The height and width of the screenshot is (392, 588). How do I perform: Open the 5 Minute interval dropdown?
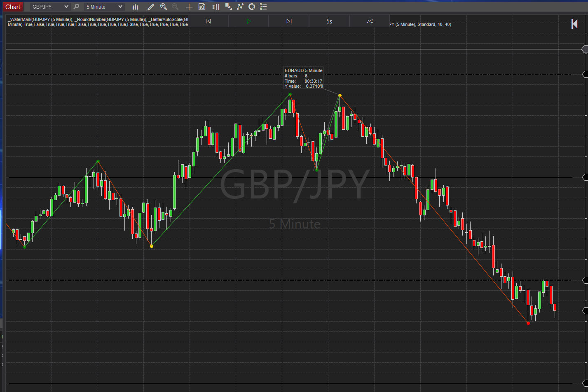104,7
